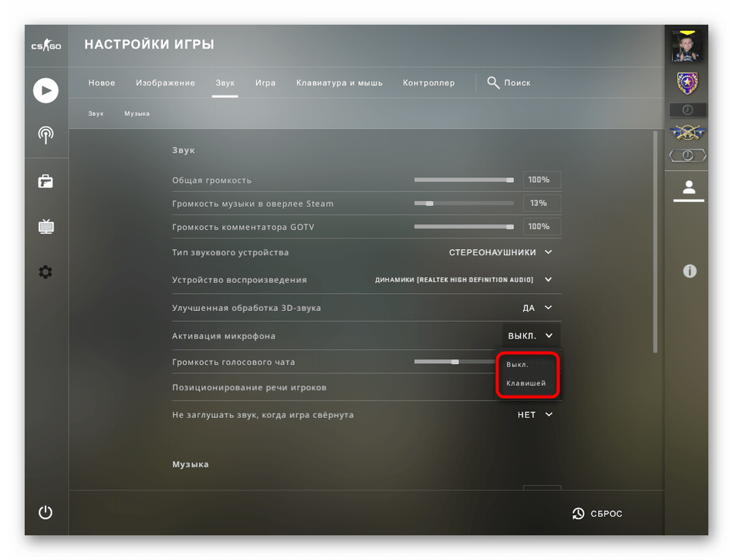This screenshot has width=733, height=560.
Task: Click the settings gear icon
Action: click(46, 272)
